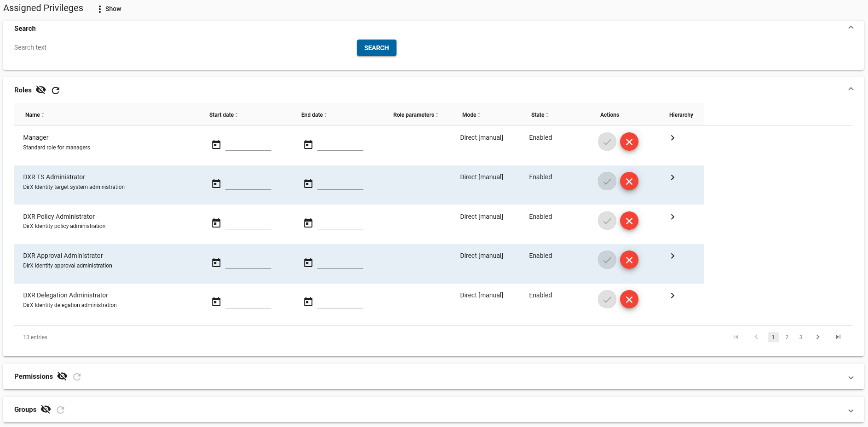
Task: Click the checkmark button for DXR TS Administrator
Action: click(607, 182)
